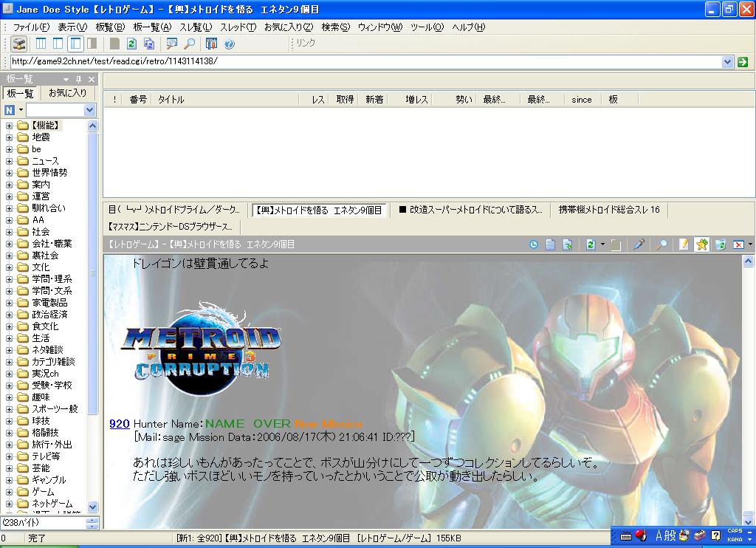The width and height of the screenshot is (756, 548).
Task: Open the dropdown arrow beside thread refresh
Action: pos(602,244)
